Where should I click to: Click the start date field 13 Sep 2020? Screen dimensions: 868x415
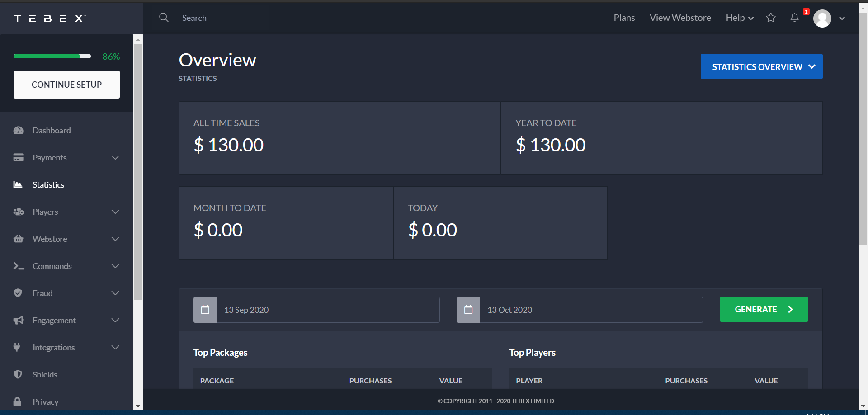click(328, 310)
